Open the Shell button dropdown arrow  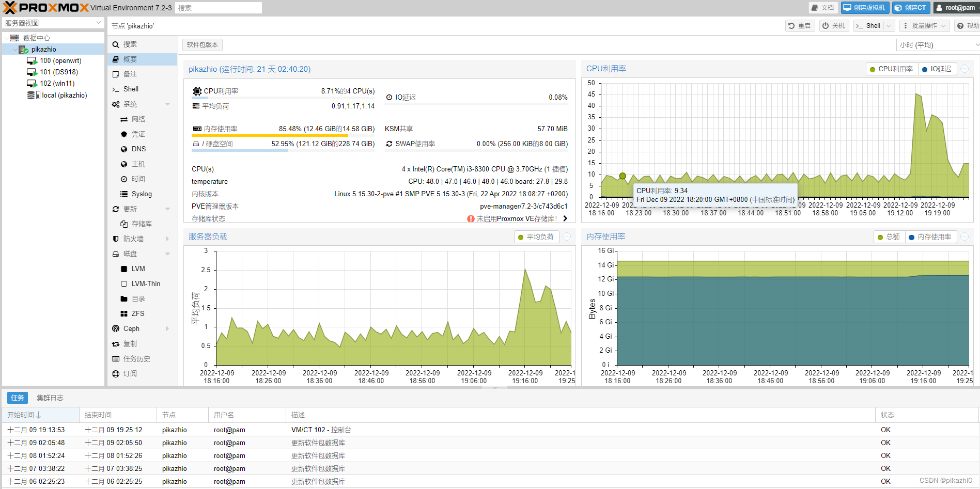tap(889, 26)
